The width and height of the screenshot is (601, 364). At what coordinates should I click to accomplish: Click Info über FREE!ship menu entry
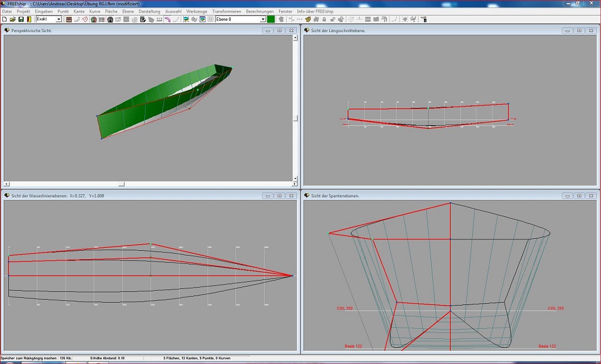315,11
